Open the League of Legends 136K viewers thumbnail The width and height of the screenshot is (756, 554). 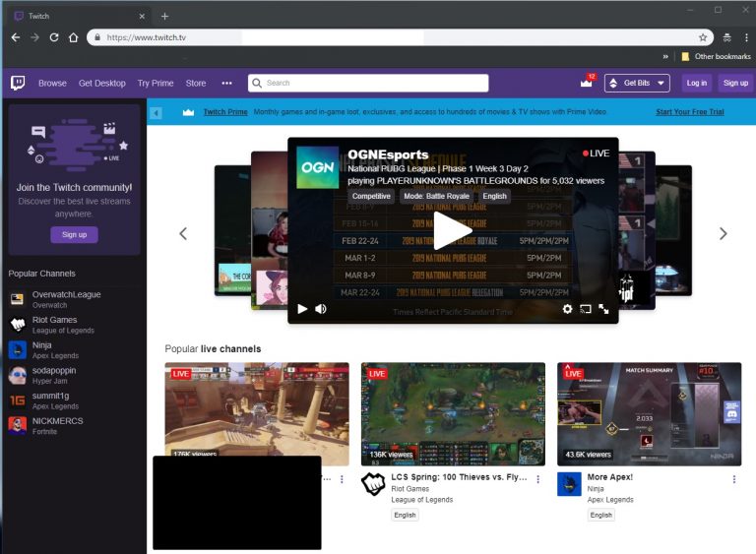click(453, 414)
